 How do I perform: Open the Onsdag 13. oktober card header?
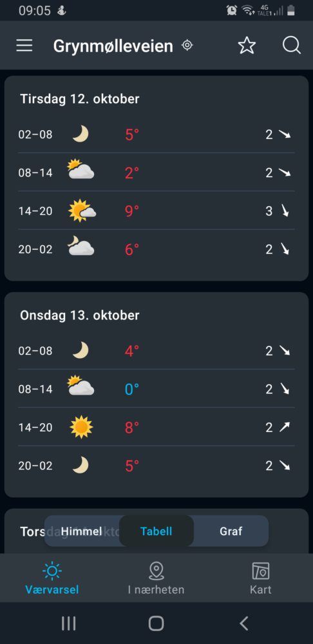(x=80, y=316)
